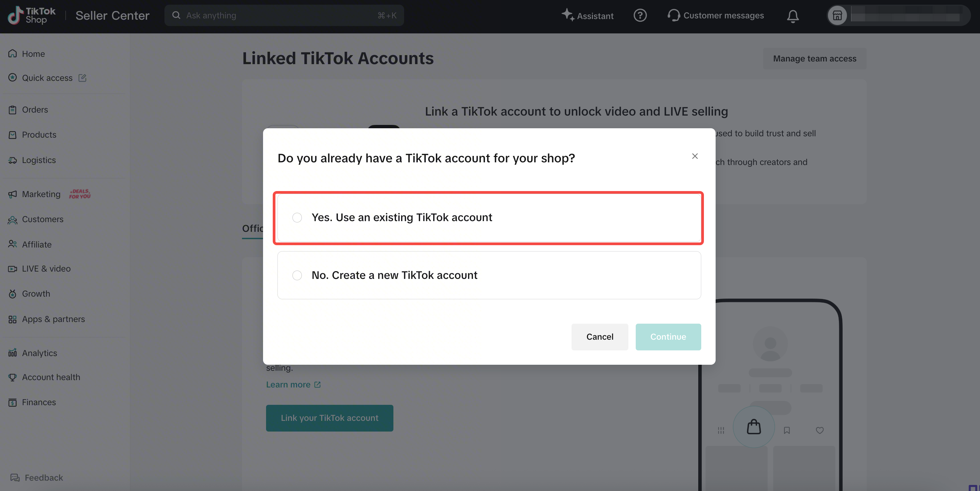
Task: Click the Marketing megaphone icon
Action: (x=13, y=194)
